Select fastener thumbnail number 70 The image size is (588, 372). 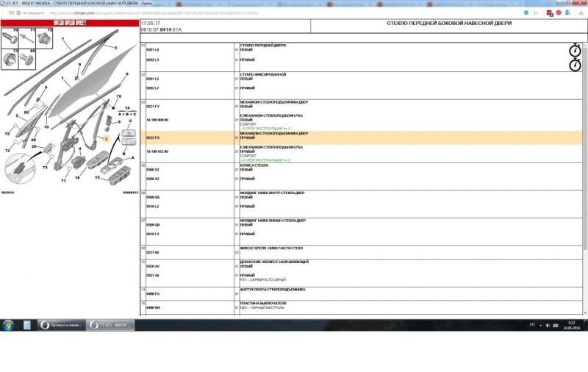coord(9,39)
